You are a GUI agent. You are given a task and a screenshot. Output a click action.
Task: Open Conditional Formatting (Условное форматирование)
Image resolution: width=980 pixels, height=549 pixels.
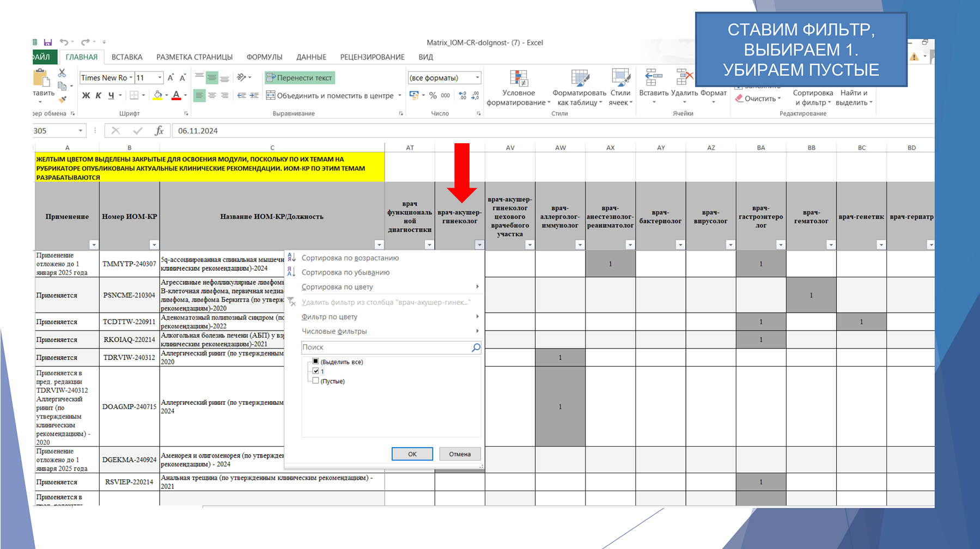pos(519,87)
